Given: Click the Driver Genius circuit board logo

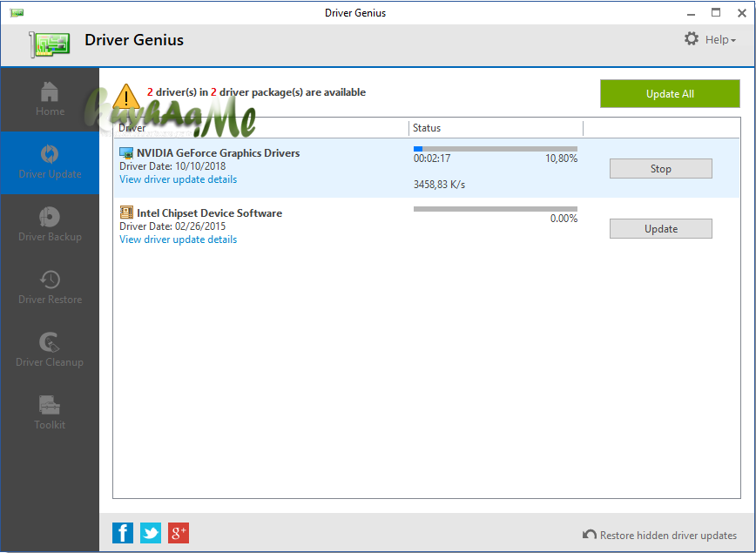Looking at the screenshot, I should click(50, 44).
